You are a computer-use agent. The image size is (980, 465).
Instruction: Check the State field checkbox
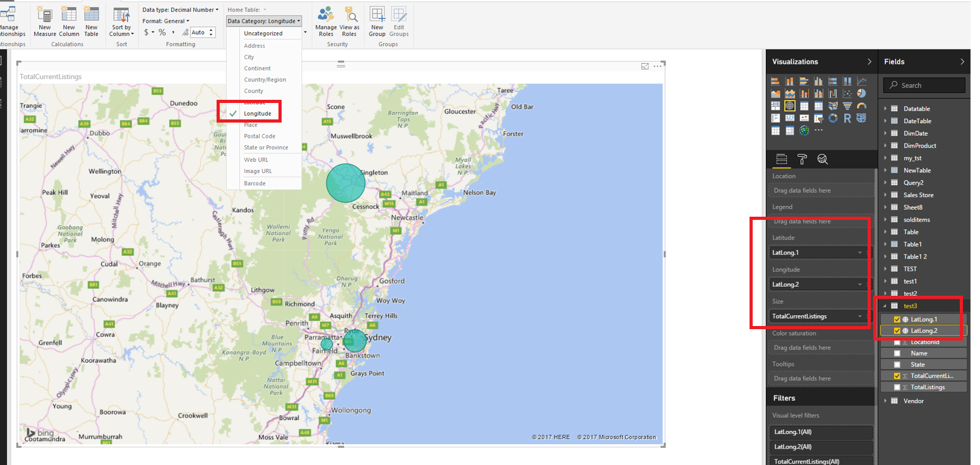(897, 365)
